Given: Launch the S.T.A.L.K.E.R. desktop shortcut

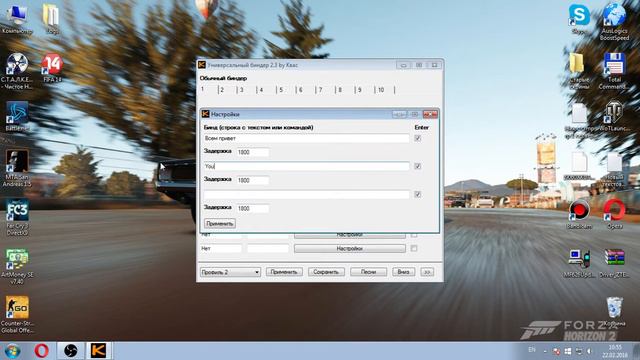Looking at the screenshot, I should click(x=17, y=70).
